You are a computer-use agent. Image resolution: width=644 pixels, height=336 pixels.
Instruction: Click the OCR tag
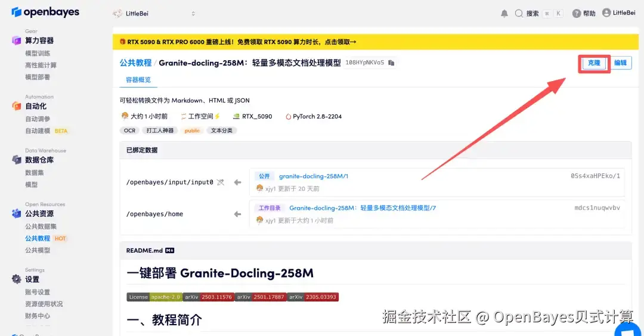tap(129, 130)
